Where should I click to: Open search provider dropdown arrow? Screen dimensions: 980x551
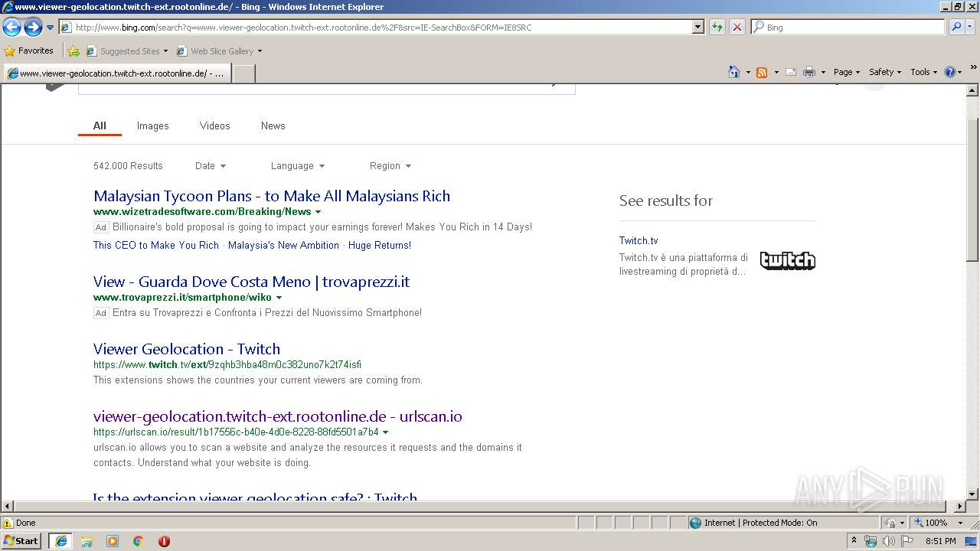point(970,27)
